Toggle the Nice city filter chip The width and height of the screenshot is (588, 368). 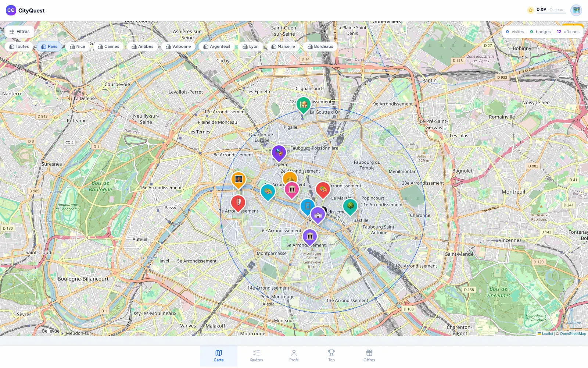(78, 47)
